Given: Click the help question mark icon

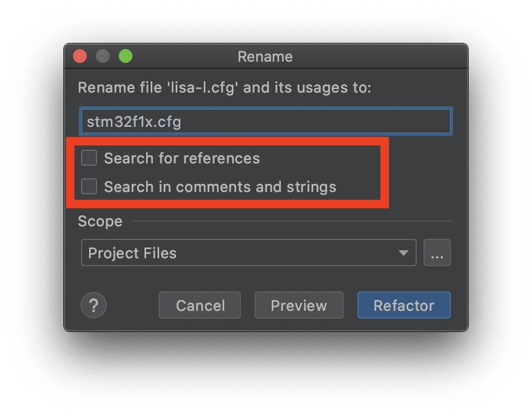Looking at the screenshot, I should (94, 305).
